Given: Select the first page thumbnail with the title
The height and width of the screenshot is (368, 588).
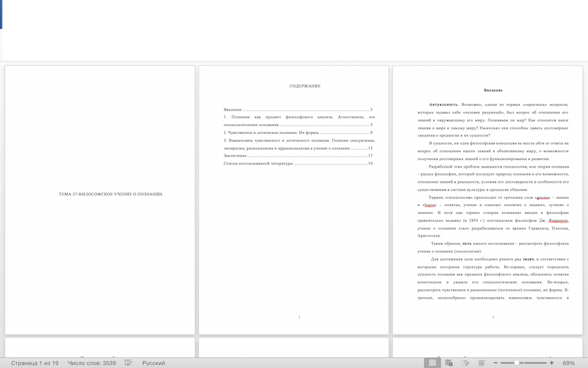Looking at the screenshot, I should (100, 200).
